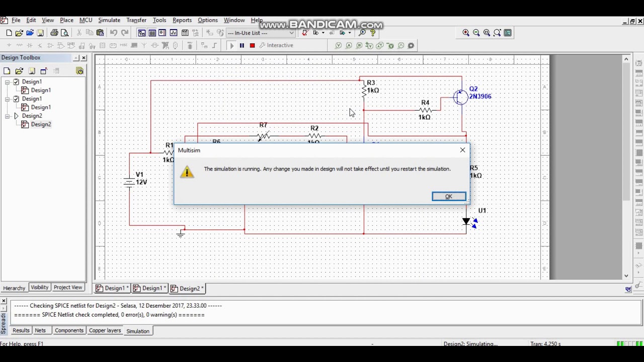
Task: Save the design with the floppy disk icon
Action: [x=40, y=33]
